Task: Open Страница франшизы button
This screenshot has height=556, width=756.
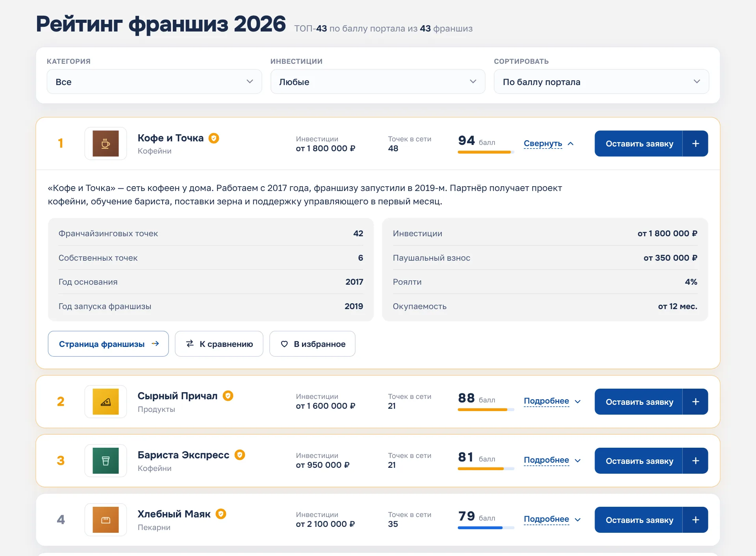Action: click(108, 344)
